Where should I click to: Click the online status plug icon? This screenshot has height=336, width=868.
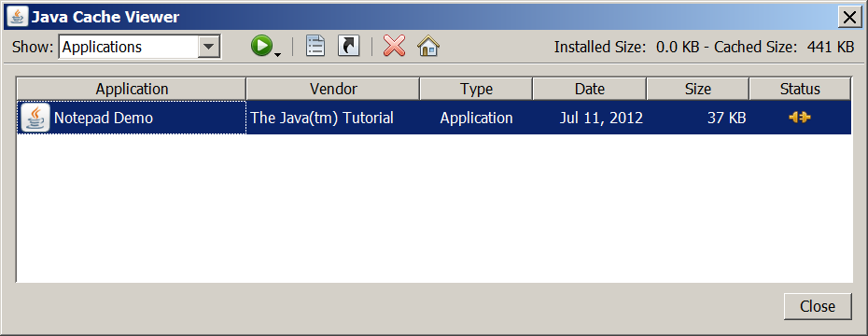[800, 118]
